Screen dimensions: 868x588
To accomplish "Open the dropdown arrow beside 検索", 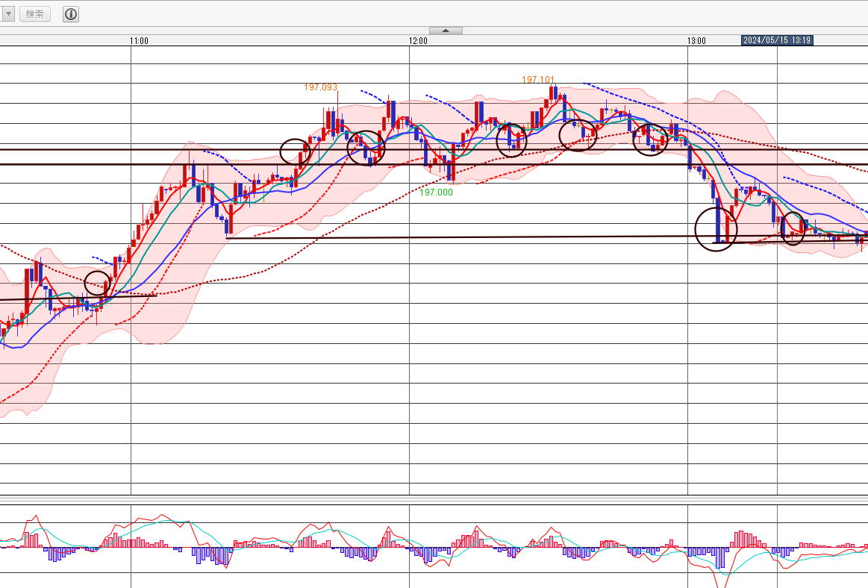I will pos(7,14).
